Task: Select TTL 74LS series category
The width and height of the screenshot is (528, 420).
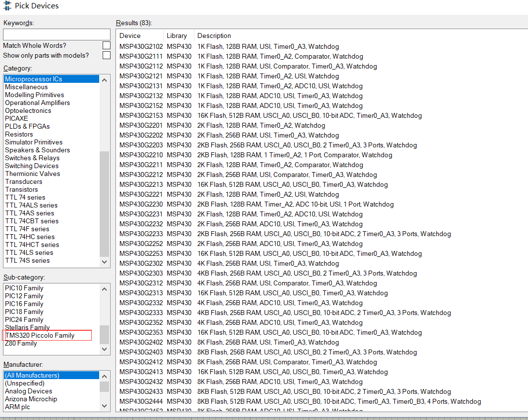Action: tap(29, 252)
